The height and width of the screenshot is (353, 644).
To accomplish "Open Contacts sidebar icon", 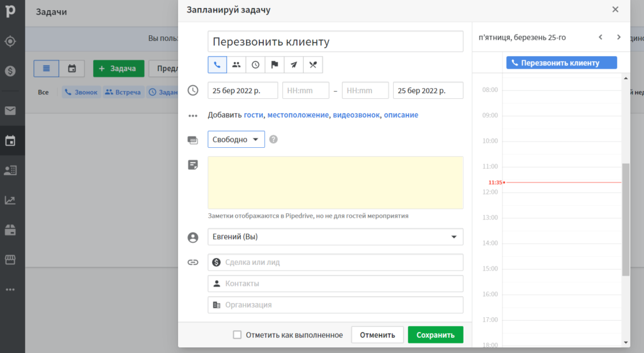I will pos(10,170).
